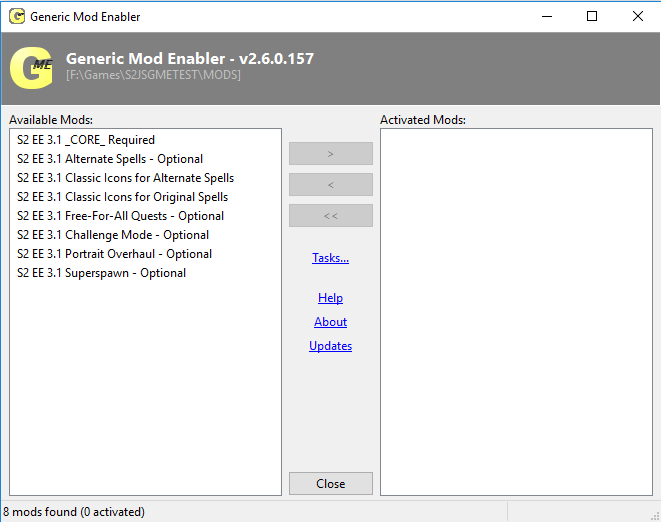This screenshot has width=661, height=522.
Task: Open the Help link
Action: 330,298
